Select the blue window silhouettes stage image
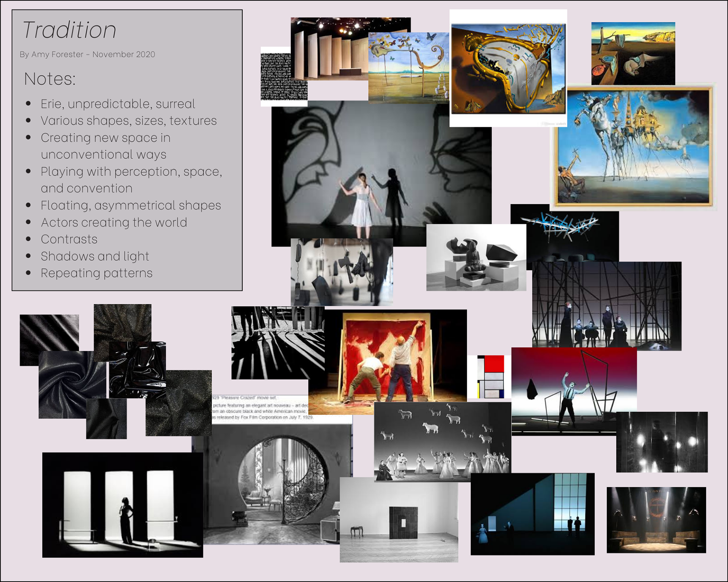The height and width of the screenshot is (582, 728). [x=532, y=514]
